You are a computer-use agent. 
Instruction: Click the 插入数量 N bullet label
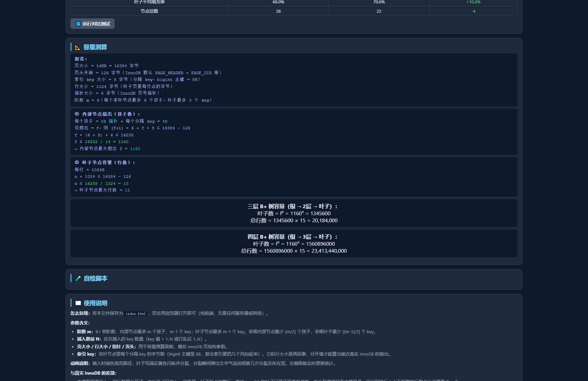(x=89, y=339)
